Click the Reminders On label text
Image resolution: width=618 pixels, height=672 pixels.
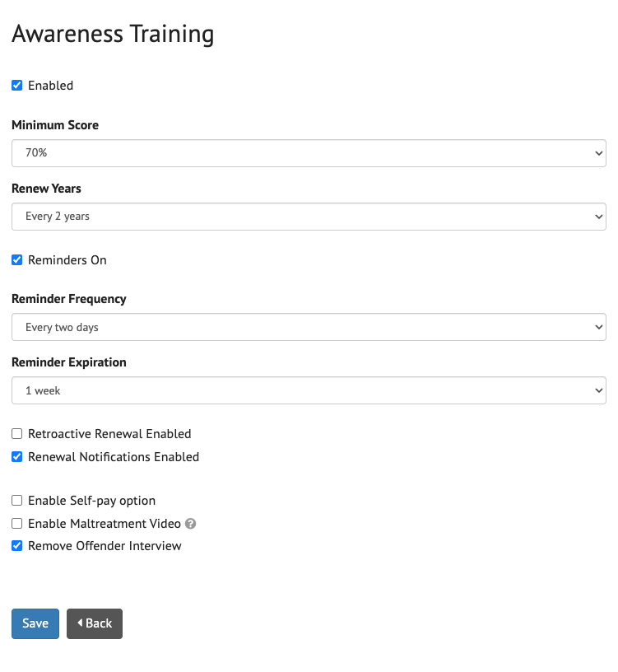click(x=67, y=260)
